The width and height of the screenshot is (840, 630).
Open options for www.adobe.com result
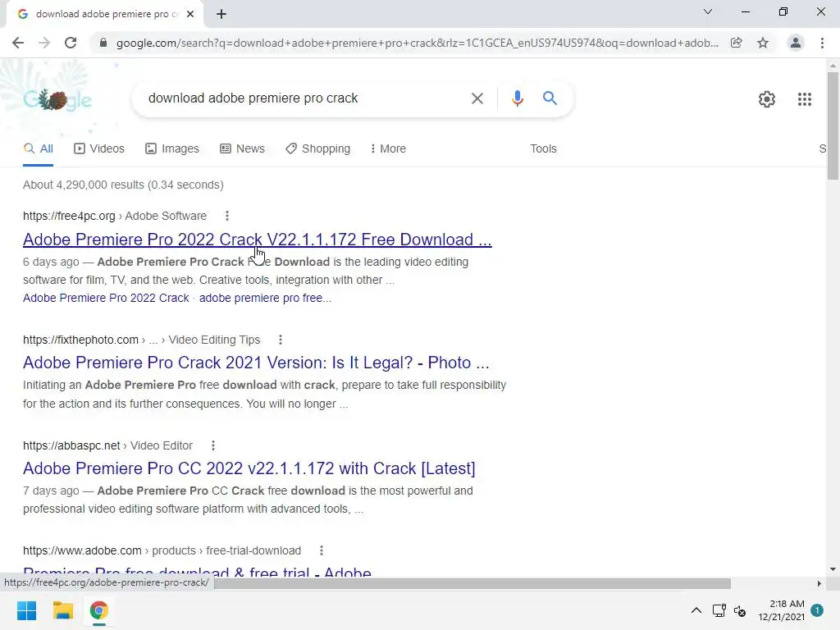point(322,550)
